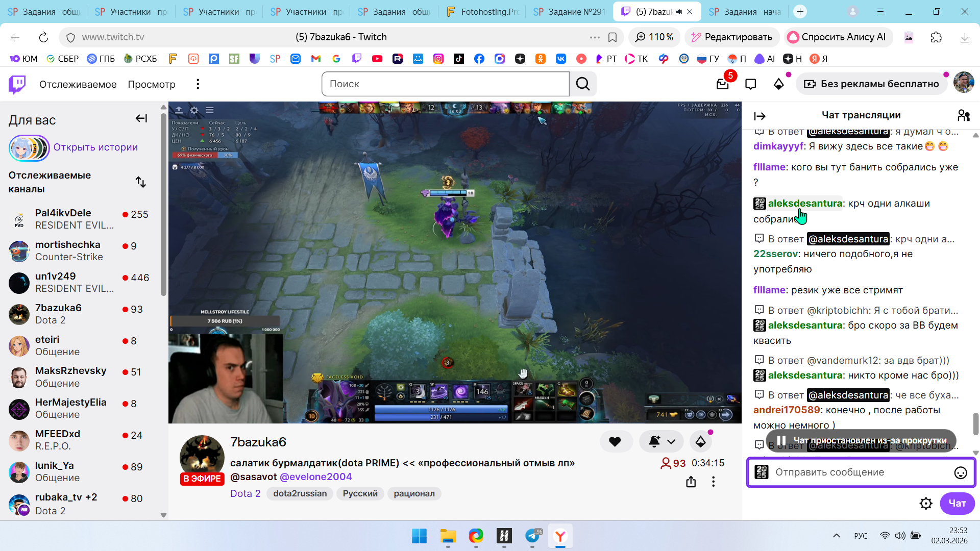Open the Просмотр navigation item

152,84
